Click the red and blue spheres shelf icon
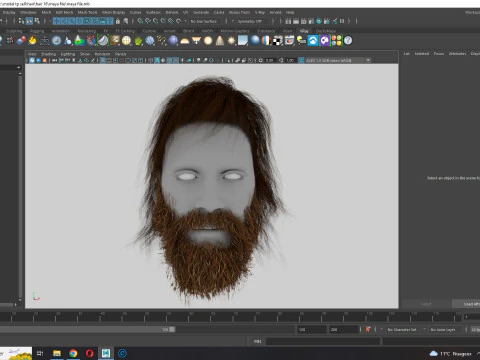Viewport: 480px width, 360px height. (x=21, y=41)
